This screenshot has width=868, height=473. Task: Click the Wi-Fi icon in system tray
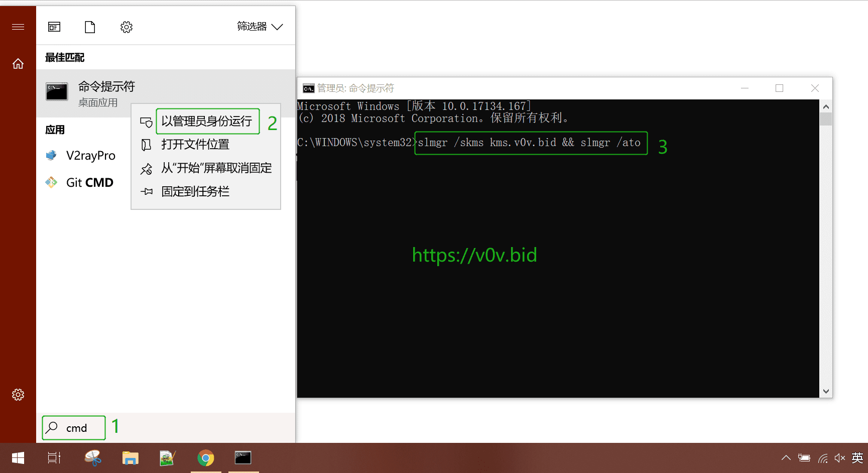click(822, 458)
